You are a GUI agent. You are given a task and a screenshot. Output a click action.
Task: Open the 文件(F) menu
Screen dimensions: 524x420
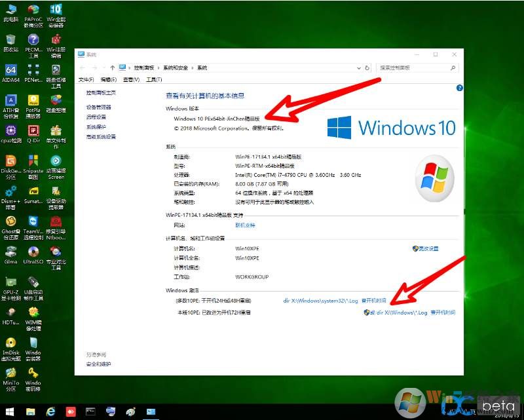coord(86,79)
